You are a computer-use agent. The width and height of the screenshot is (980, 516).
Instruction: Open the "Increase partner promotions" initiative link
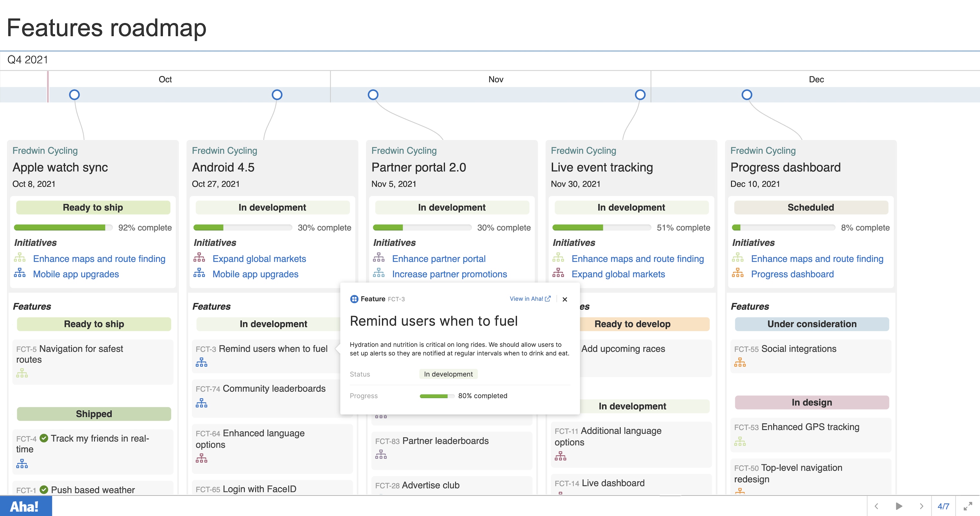[x=450, y=274]
